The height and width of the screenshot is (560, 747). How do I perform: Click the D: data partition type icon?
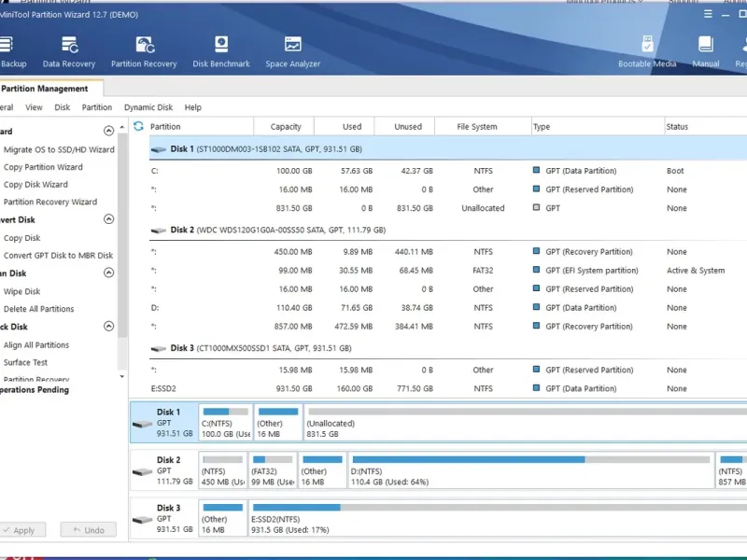click(x=536, y=307)
